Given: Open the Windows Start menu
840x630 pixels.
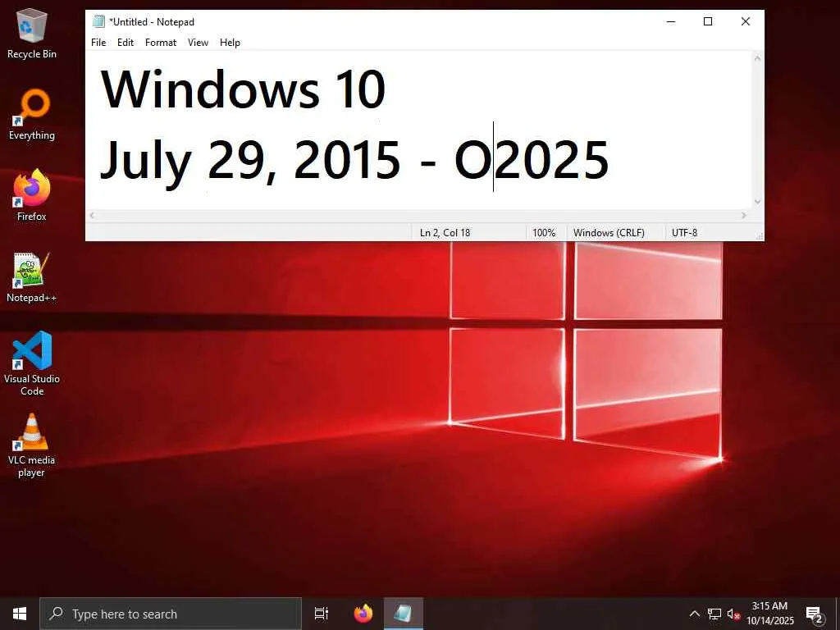Looking at the screenshot, I should tap(20, 614).
